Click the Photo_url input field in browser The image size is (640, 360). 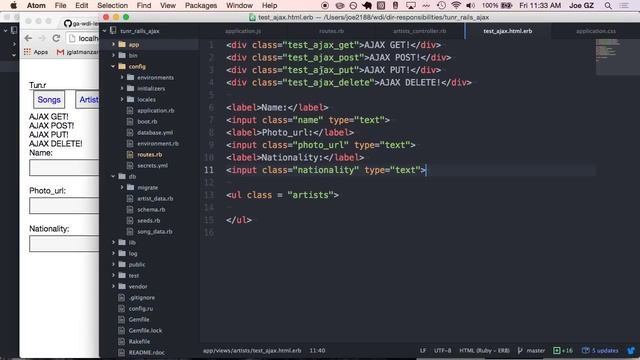click(x=64, y=206)
